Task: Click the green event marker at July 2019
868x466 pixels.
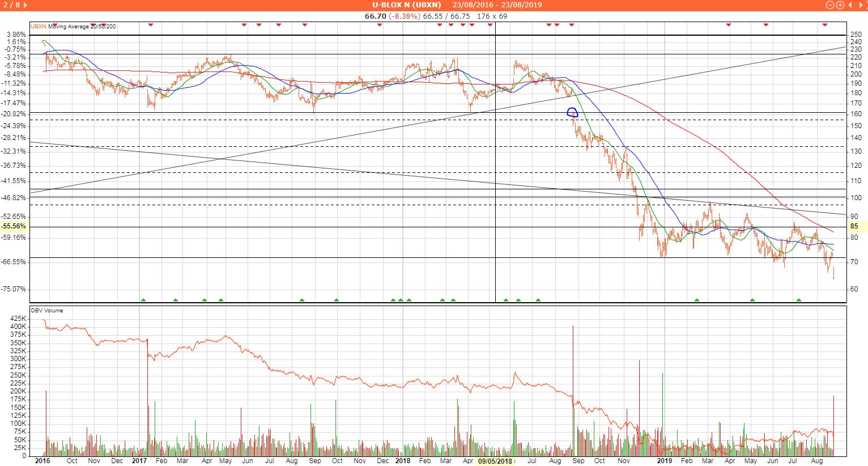Action: coord(799,300)
